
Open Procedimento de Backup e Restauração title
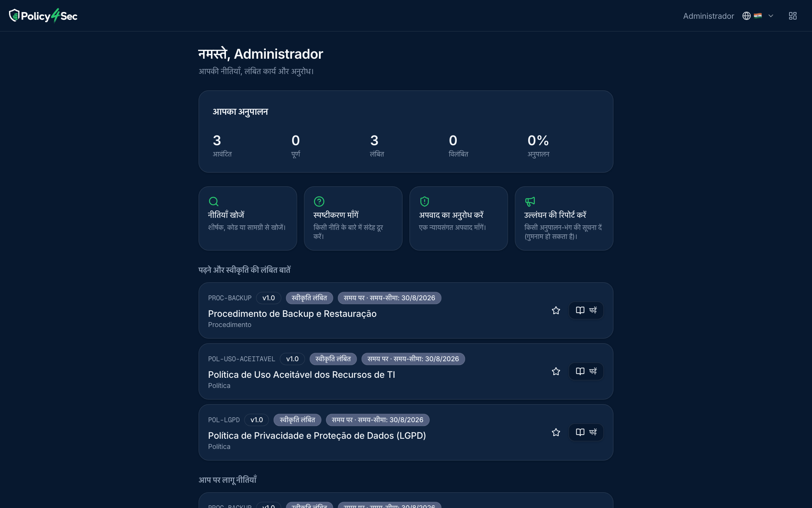pyautogui.click(x=292, y=314)
